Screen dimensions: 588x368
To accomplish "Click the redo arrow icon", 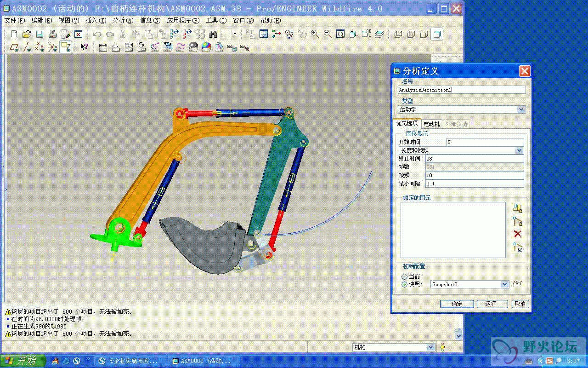I will [110, 34].
